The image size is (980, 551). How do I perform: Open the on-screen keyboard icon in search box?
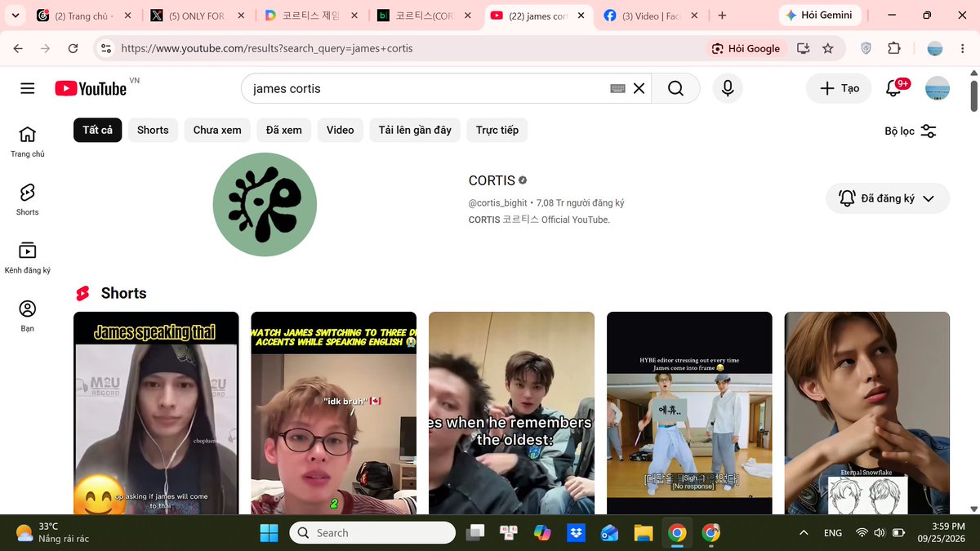pyautogui.click(x=617, y=88)
